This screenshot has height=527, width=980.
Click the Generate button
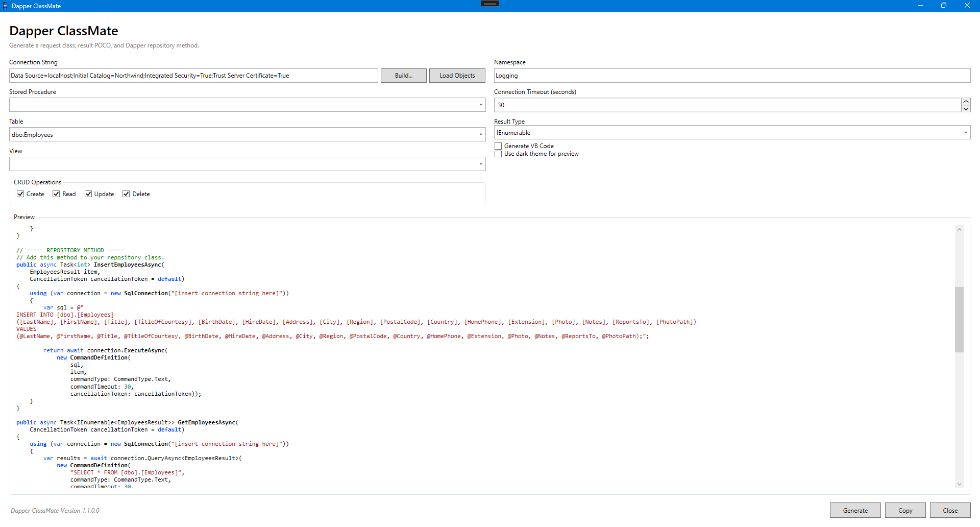pos(855,510)
